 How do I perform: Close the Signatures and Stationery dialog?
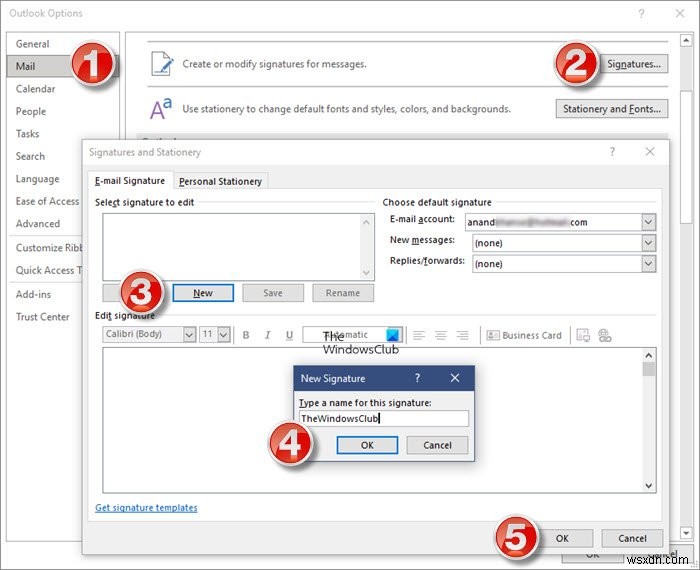[650, 152]
